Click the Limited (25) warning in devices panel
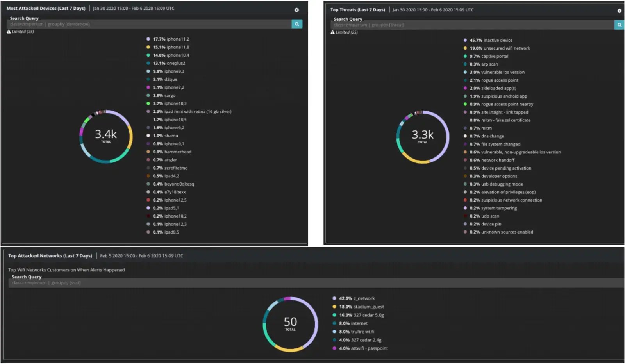The image size is (625, 364). 21,32
